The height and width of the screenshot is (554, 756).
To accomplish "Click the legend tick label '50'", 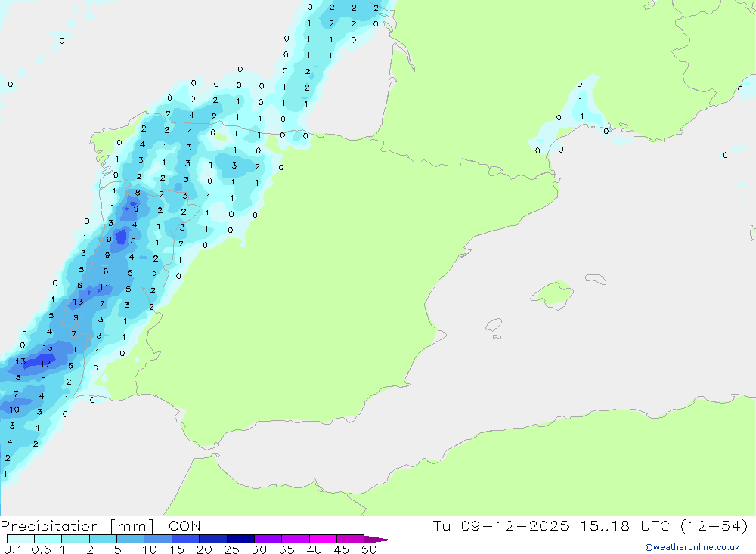I will click(x=369, y=549).
